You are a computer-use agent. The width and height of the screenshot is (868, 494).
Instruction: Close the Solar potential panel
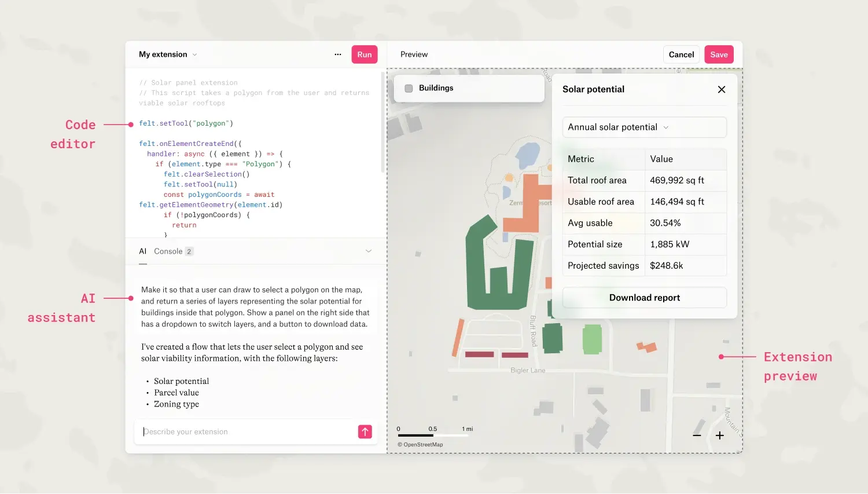(x=721, y=89)
